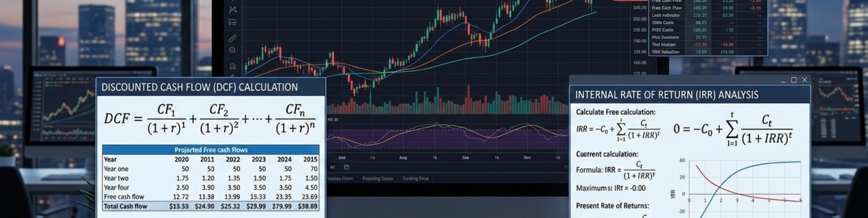Select the 'Free cash flow' row label

tap(124, 197)
